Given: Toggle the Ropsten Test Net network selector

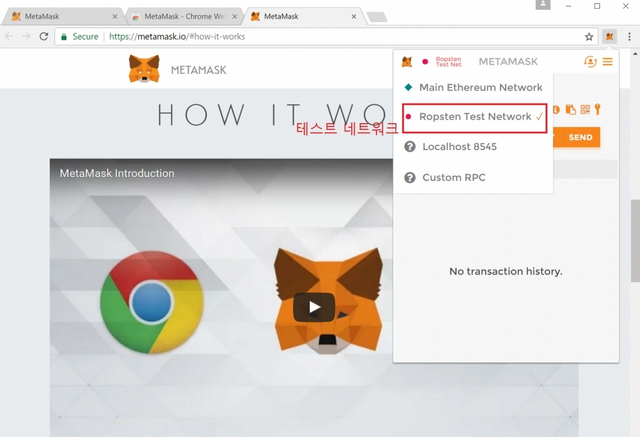Looking at the screenshot, I should click(442, 62).
